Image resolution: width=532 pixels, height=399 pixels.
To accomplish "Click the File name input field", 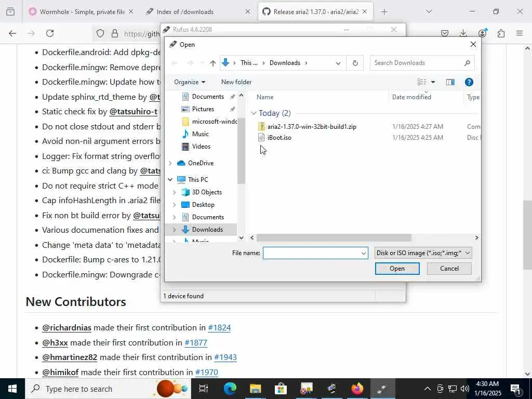I will (312, 253).
